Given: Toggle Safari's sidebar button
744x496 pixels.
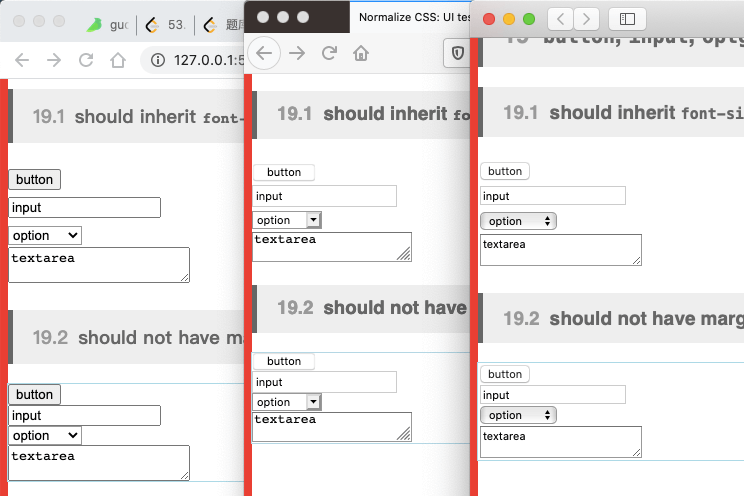Looking at the screenshot, I should 627,18.
